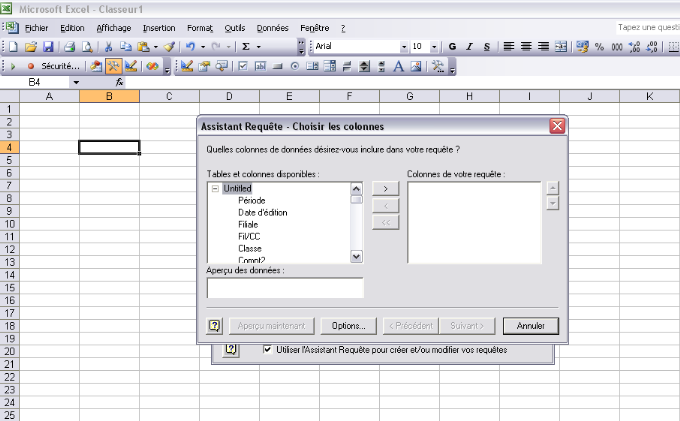Viewport: 680px width, 421px height.
Task: Click the Open folder toolbar icon
Action: click(x=31, y=47)
